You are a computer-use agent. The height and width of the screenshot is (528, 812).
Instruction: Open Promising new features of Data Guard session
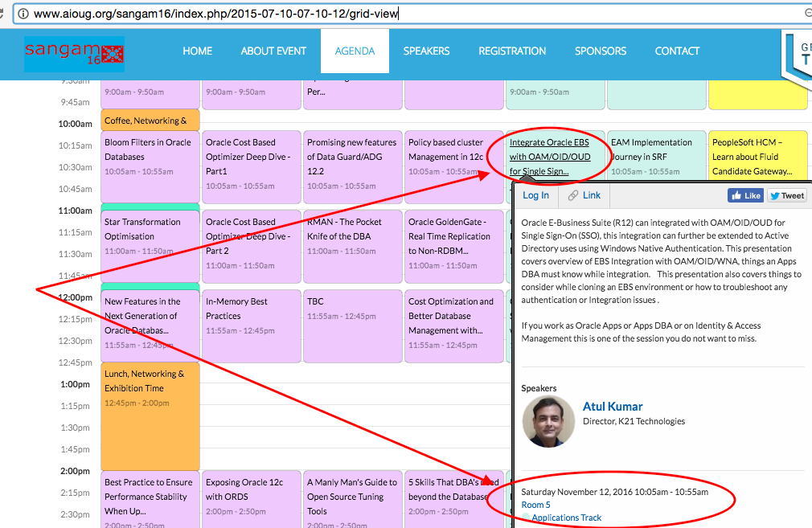coord(353,166)
